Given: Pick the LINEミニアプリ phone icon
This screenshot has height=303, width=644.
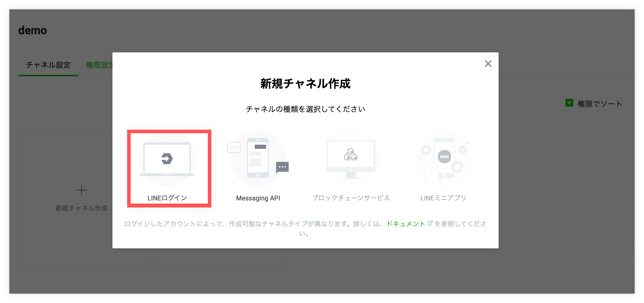Looking at the screenshot, I should 443,159.
